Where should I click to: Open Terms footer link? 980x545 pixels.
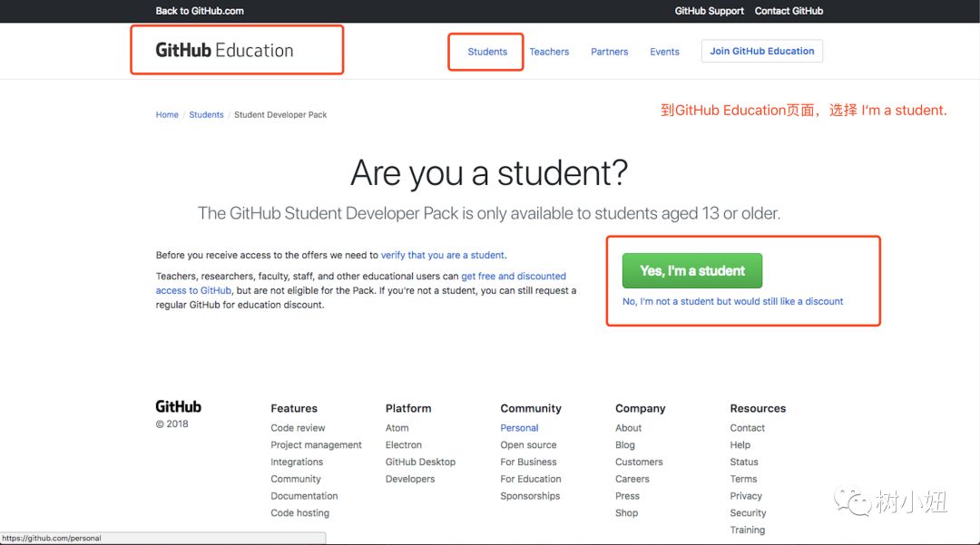(743, 479)
